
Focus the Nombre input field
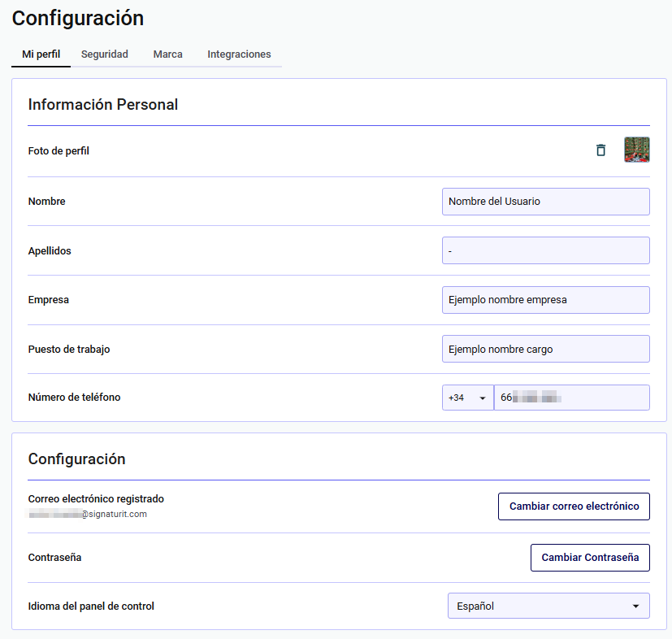click(545, 202)
